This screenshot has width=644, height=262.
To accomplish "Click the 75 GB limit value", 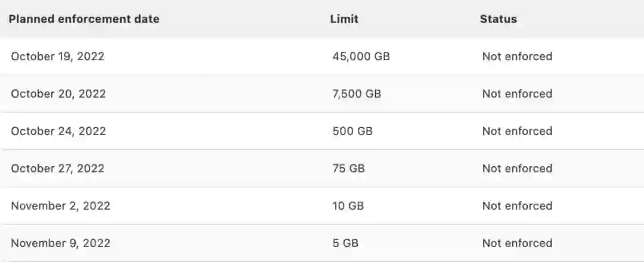I will click(348, 169).
